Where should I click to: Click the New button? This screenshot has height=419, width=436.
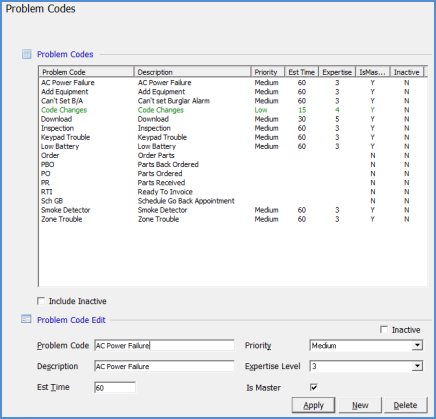pyautogui.click(x=360, y=405)
